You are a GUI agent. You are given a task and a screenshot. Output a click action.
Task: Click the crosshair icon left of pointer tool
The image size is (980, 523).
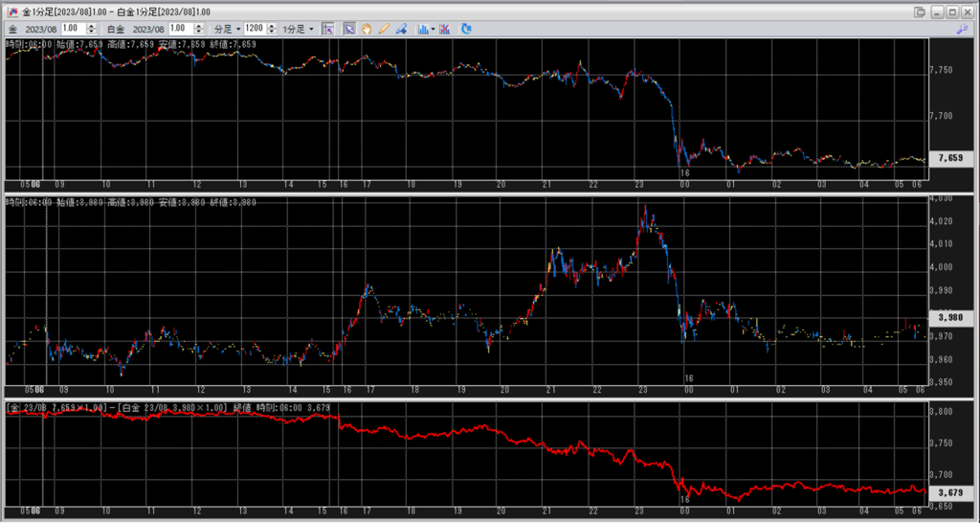pyautogui.click(x=328, y=29)
